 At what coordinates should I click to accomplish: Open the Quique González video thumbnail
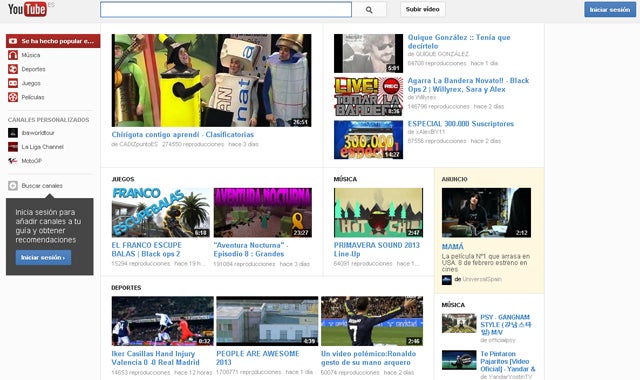368,53
